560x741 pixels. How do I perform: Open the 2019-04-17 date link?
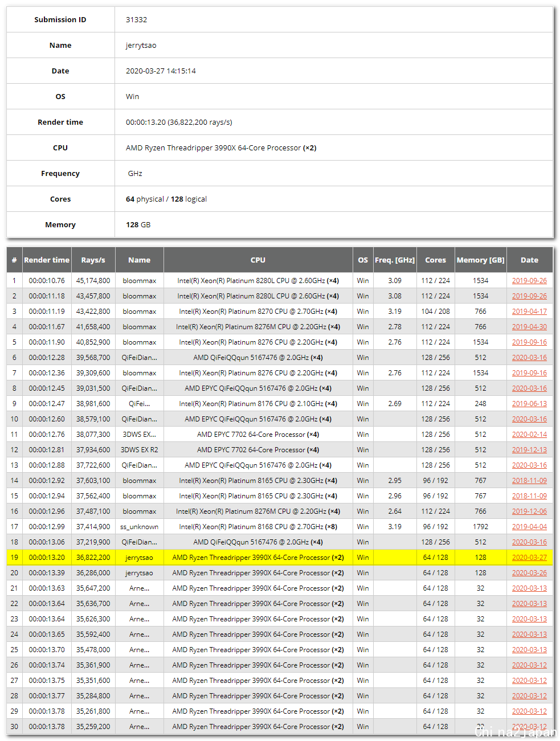[529, 312]
